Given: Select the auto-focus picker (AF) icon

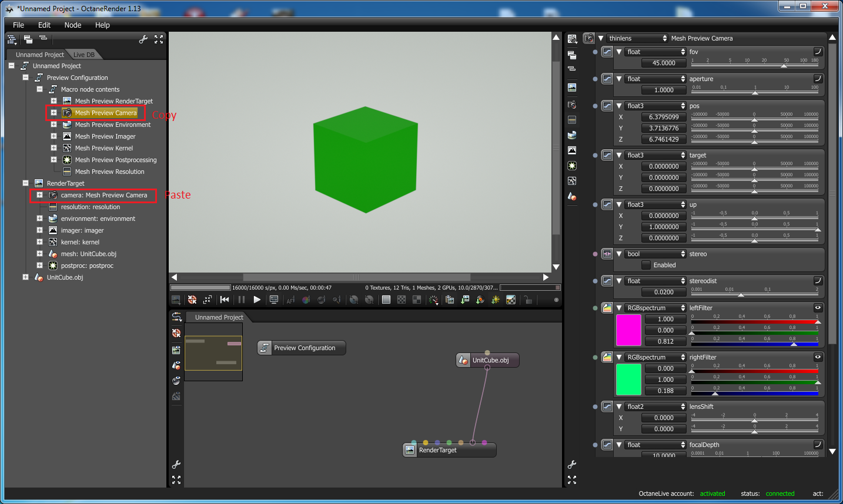Looking at the screenshot, I should (x=290, y=300).
